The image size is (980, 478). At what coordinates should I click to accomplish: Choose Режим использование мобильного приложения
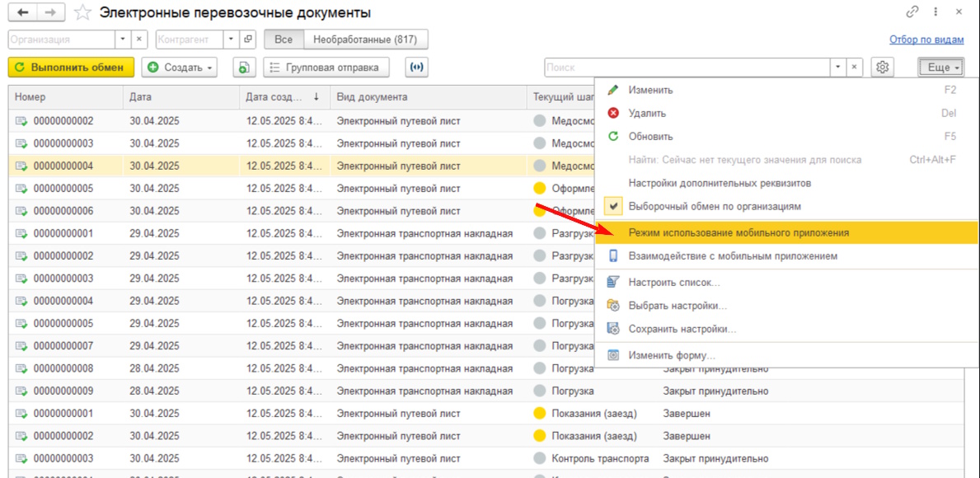786,232
